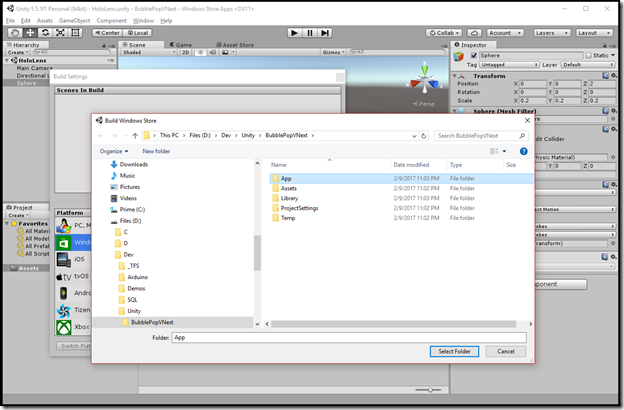The width and height of the screenshot is (624, 410).
Task: Select the Android platform icon
Action: (64, 293)
